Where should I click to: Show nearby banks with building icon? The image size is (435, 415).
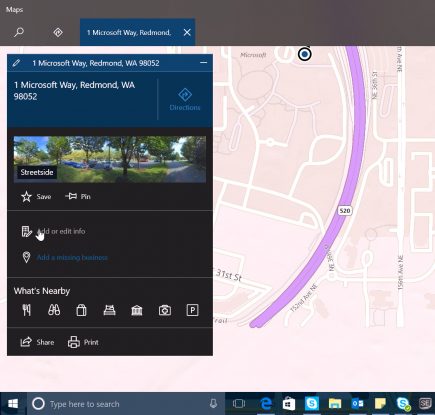click(x=137, y=310)
